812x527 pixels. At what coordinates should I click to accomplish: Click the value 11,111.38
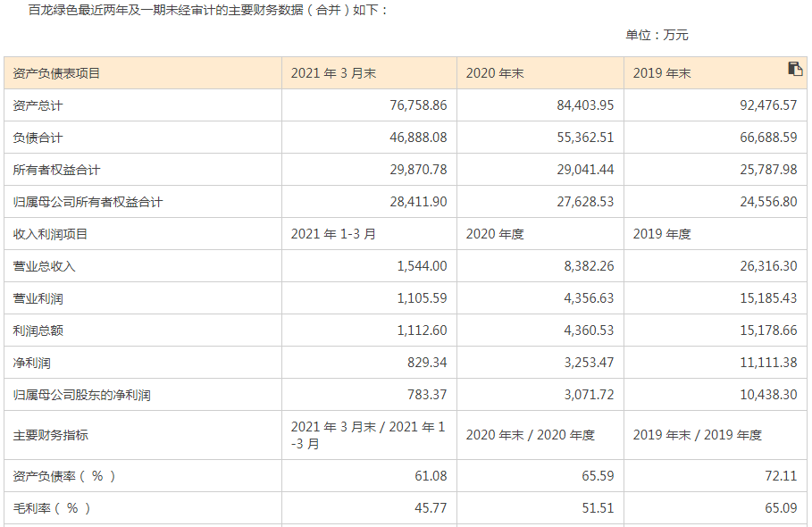(768, 362)
